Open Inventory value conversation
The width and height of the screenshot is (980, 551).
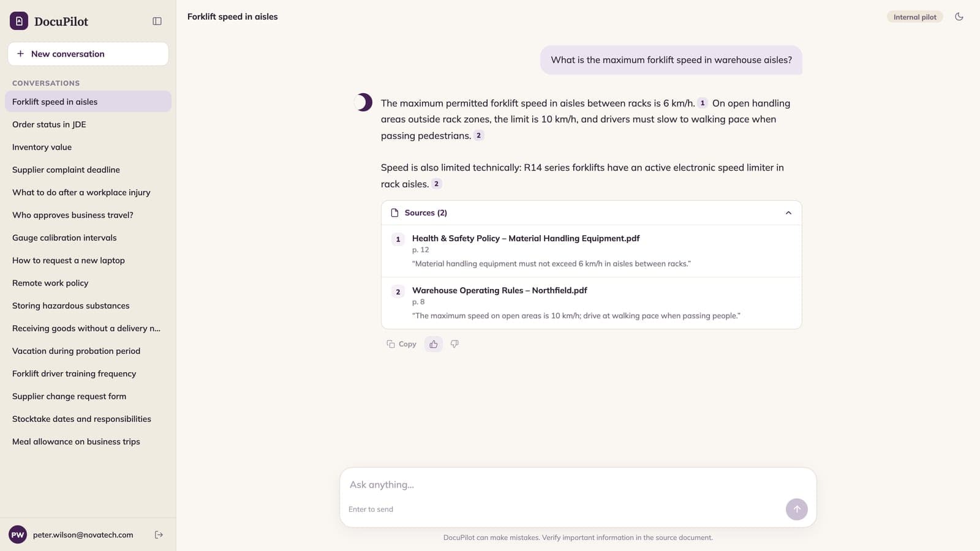click(x=88, y=147)
